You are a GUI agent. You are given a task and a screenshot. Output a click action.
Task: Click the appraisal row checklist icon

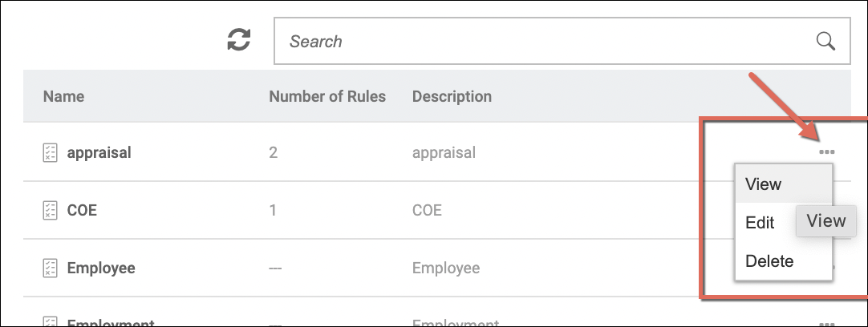50,152
